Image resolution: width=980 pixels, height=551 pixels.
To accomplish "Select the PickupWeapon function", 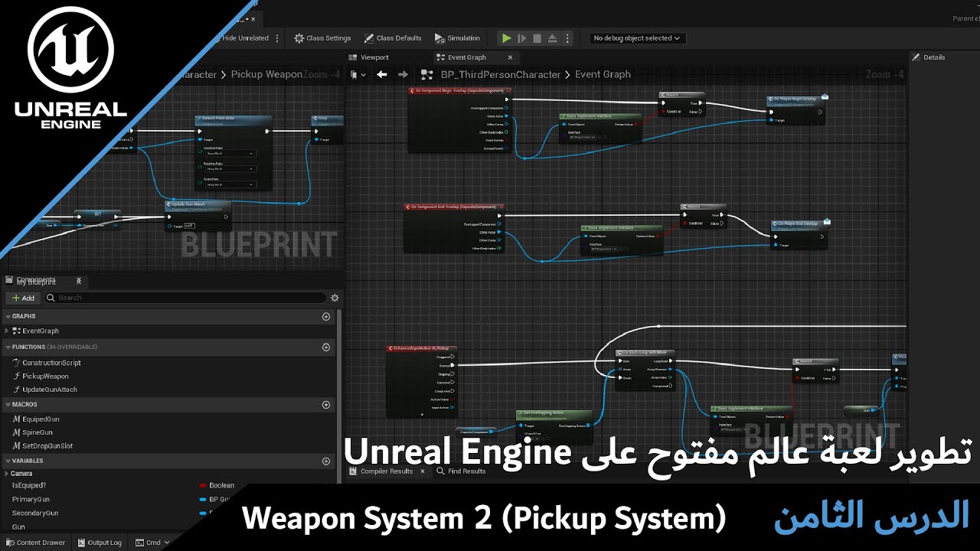I will click(x=44, y=377).
